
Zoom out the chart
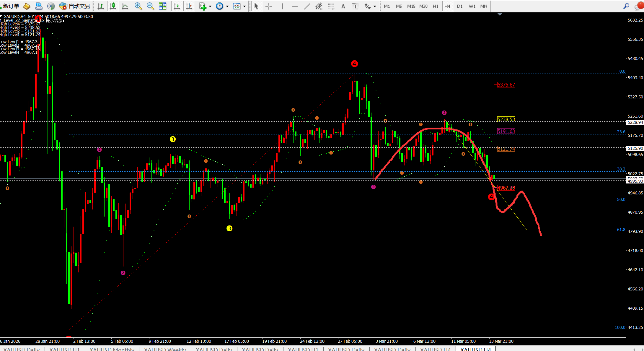150,6
